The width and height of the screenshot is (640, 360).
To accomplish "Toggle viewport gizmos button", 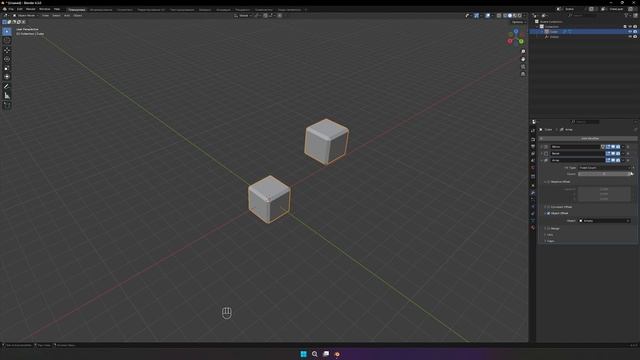I will coord(476,16).
